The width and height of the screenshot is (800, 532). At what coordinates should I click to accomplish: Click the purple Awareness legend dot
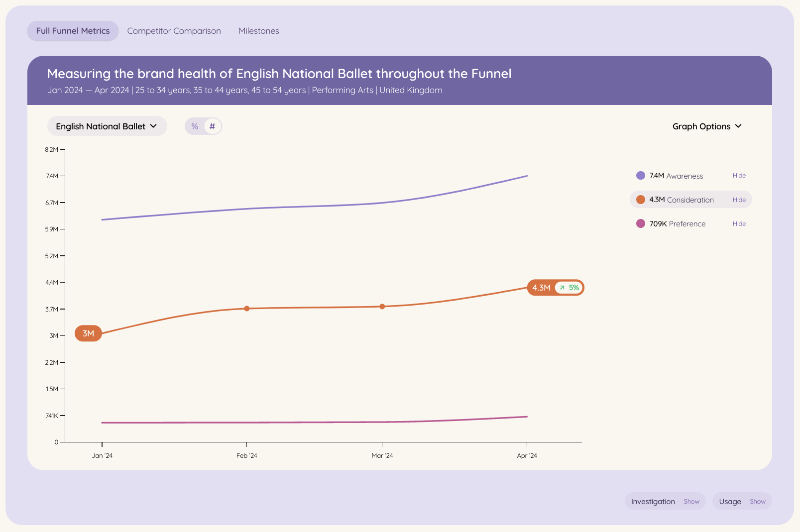point(641,176)
